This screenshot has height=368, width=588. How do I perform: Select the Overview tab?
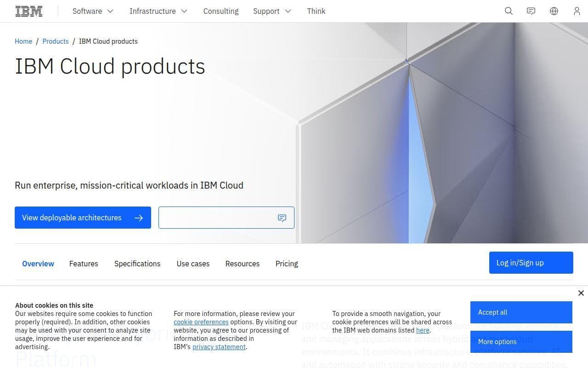(x=38, y=264)
